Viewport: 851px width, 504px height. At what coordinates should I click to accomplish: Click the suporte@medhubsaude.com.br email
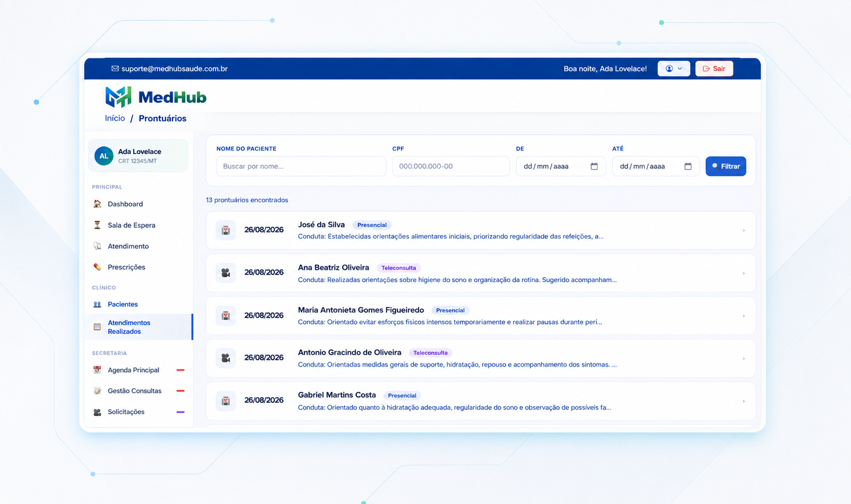(174, 68)
